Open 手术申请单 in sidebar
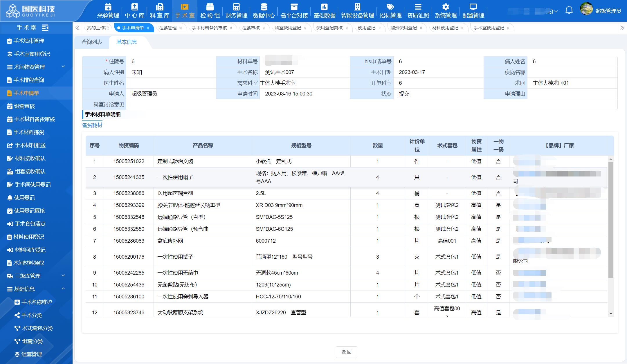The width and height of the screenshot is (627, 364). [36, 93]
